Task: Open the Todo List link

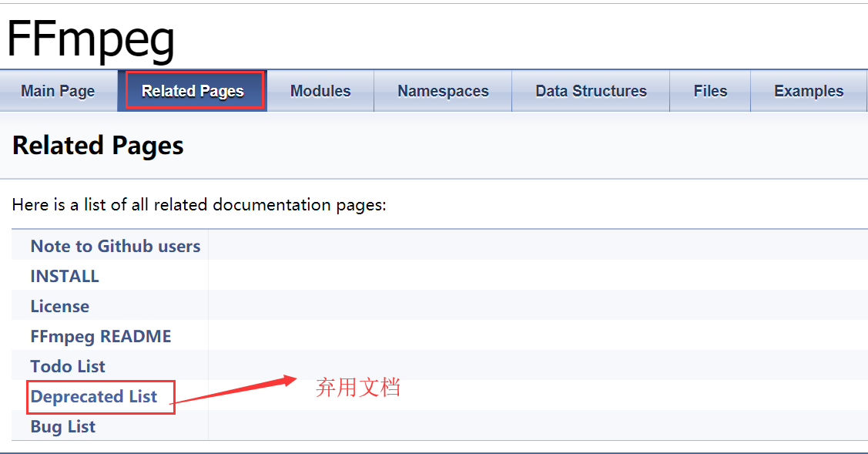Action: 68,366
